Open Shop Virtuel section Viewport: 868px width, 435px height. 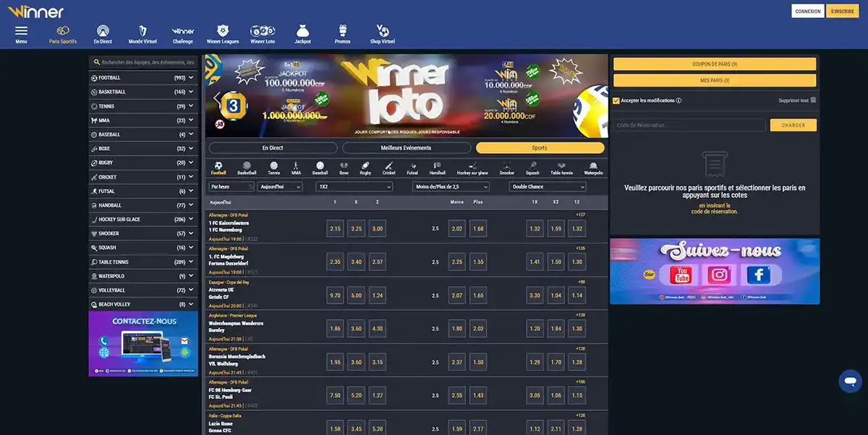pos(383,33)
